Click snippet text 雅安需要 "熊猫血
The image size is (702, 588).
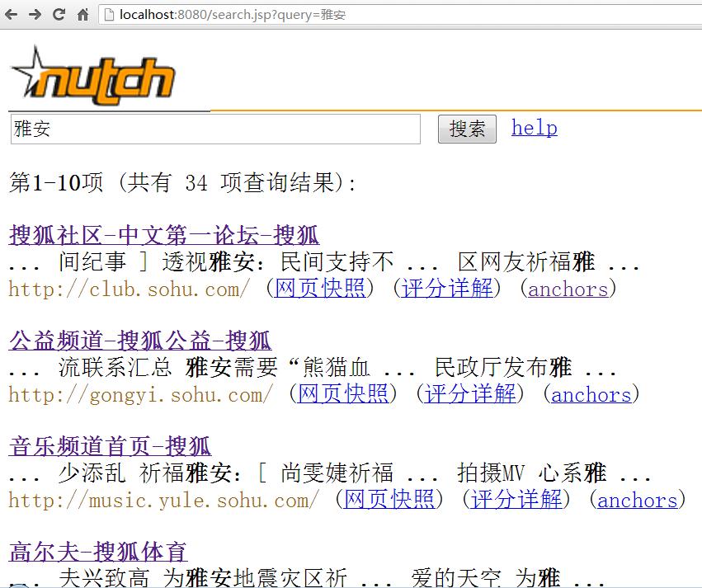tap(278, 367)
